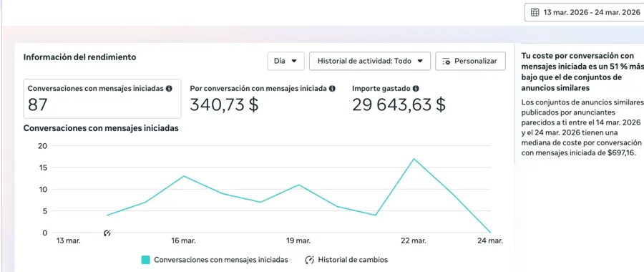Select the Importe gastado metric
This screenshot has height=272, width=644.
(399, 99)
